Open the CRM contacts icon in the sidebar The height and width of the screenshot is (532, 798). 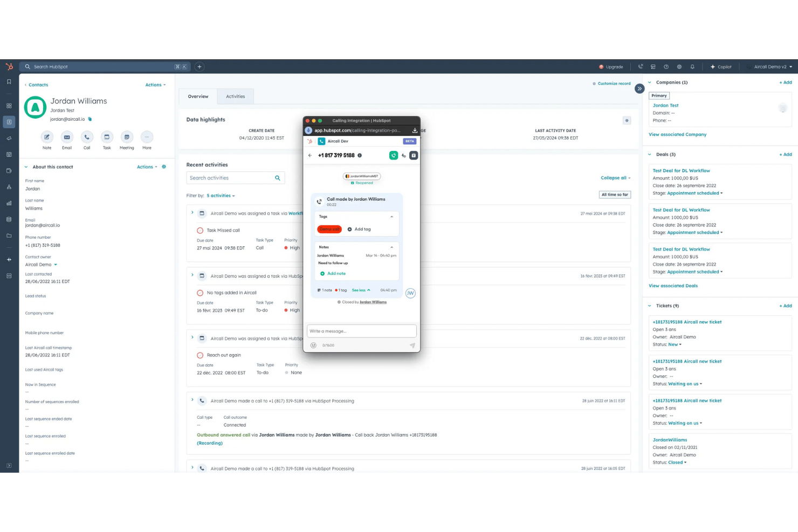coord(9,122)
